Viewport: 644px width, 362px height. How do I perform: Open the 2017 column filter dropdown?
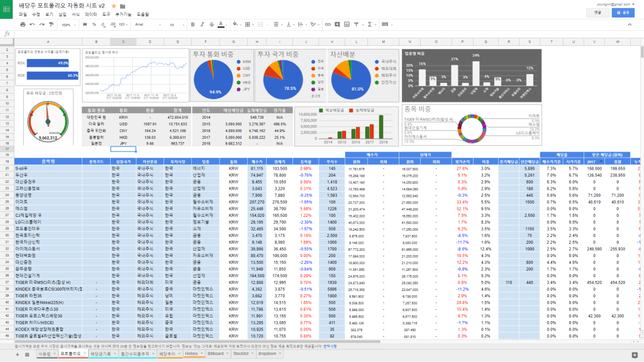(x=602, y=162)
